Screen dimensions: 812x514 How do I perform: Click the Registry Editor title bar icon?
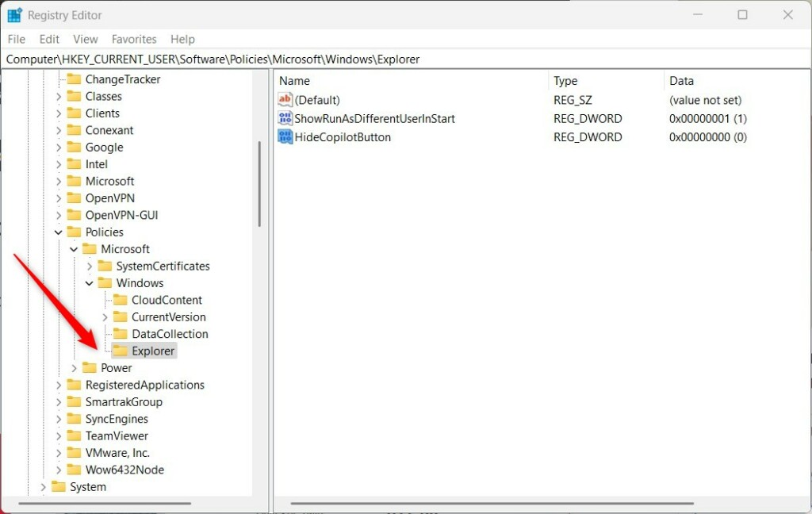[13, 14]
